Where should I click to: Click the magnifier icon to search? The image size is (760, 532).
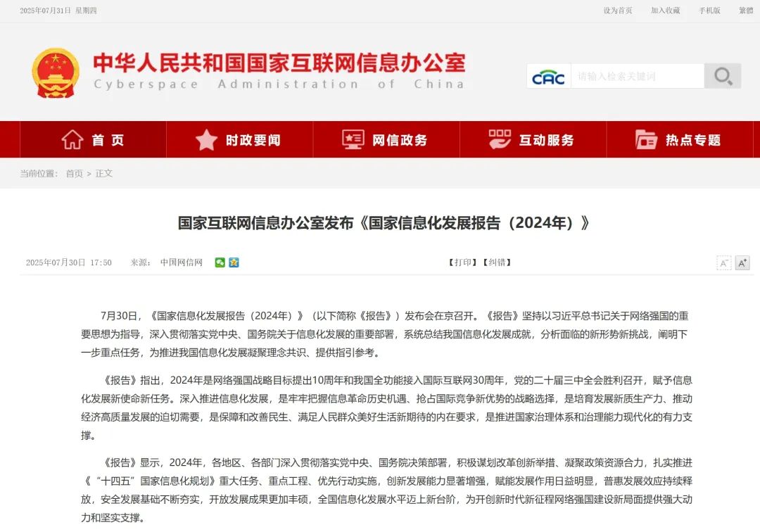pyautogui.click(x=723, y=75)
